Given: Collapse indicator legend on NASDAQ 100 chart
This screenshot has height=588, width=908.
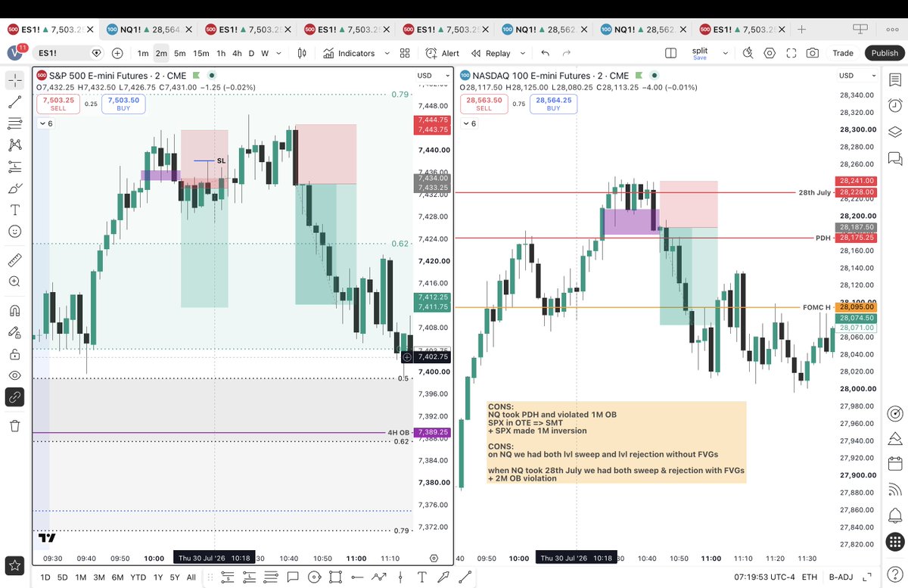Looking at the screenshot, I should coord(468,123).
